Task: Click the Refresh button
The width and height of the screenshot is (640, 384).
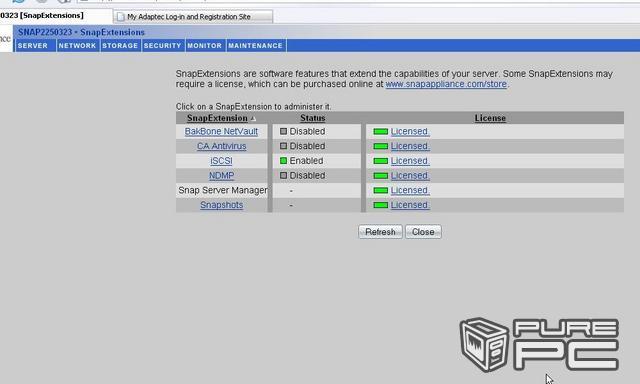Action: (380, 232)
